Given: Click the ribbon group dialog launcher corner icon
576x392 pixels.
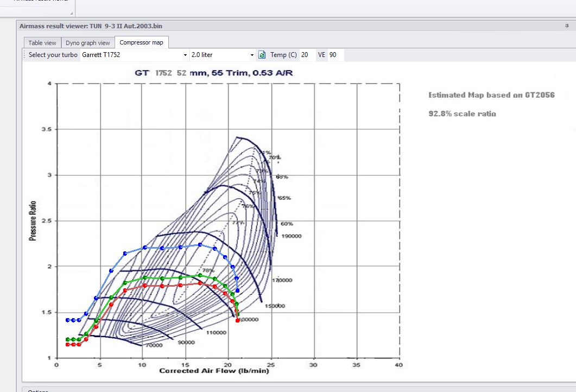Looking at the screenshot, I should click(71, 13).
